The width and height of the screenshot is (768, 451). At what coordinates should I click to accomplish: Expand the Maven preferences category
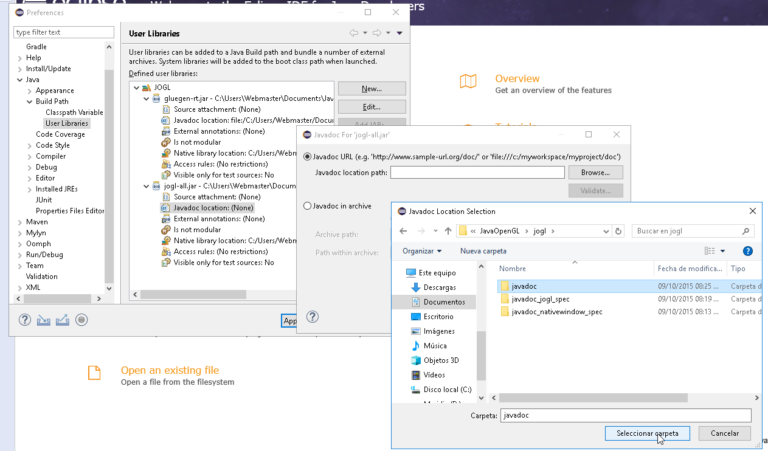[19, 222]
